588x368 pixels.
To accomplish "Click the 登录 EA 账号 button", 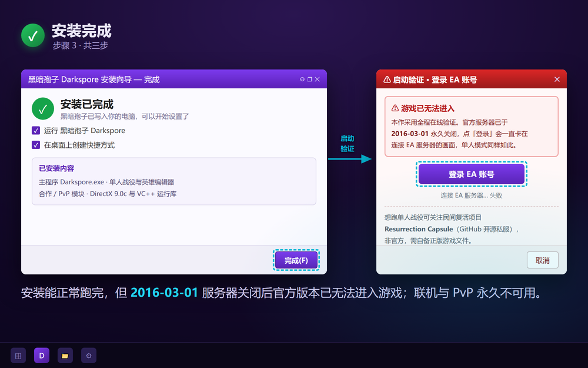I will click(472, 174).
